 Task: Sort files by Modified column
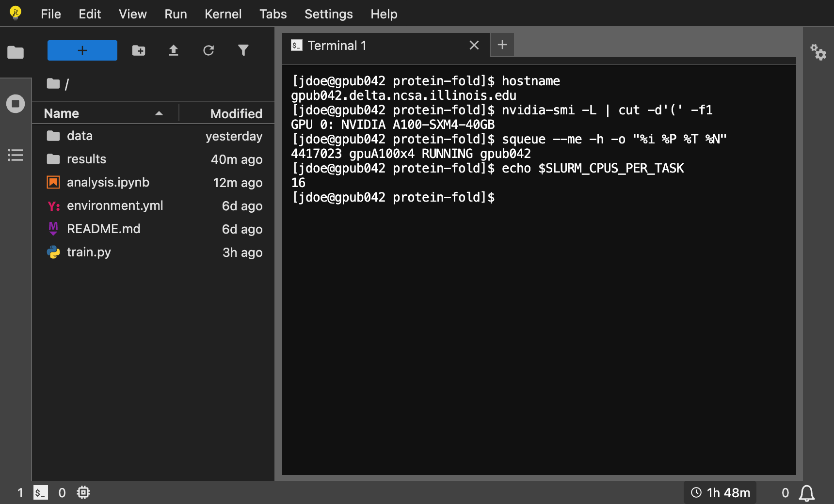click(x=227, y=113)
